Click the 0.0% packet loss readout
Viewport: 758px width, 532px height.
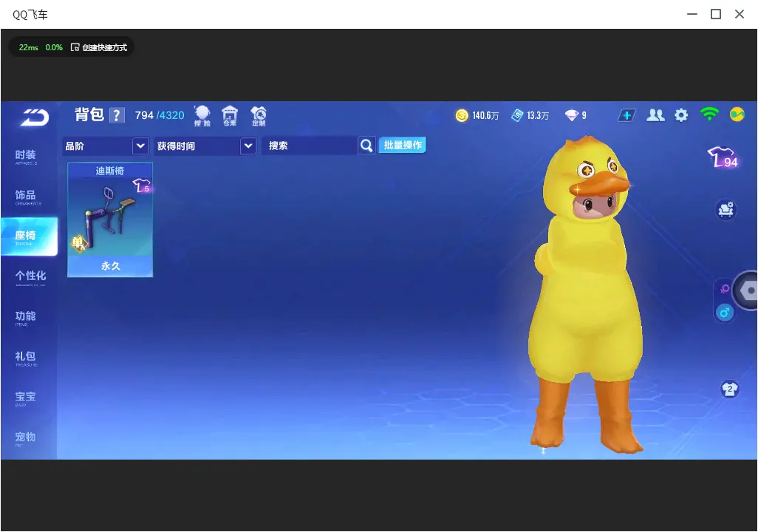[54, 47]
